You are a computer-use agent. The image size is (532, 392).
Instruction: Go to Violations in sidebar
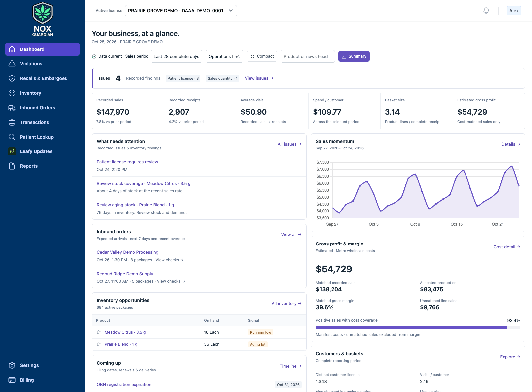pyautogui.click(x=43, y=64)
